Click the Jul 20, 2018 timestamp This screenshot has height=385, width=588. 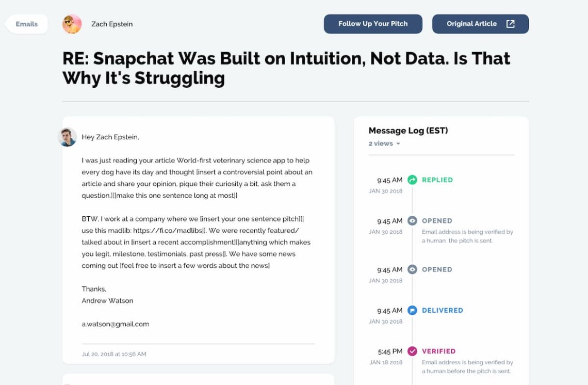pyautogui.click(x=114, y=354)
